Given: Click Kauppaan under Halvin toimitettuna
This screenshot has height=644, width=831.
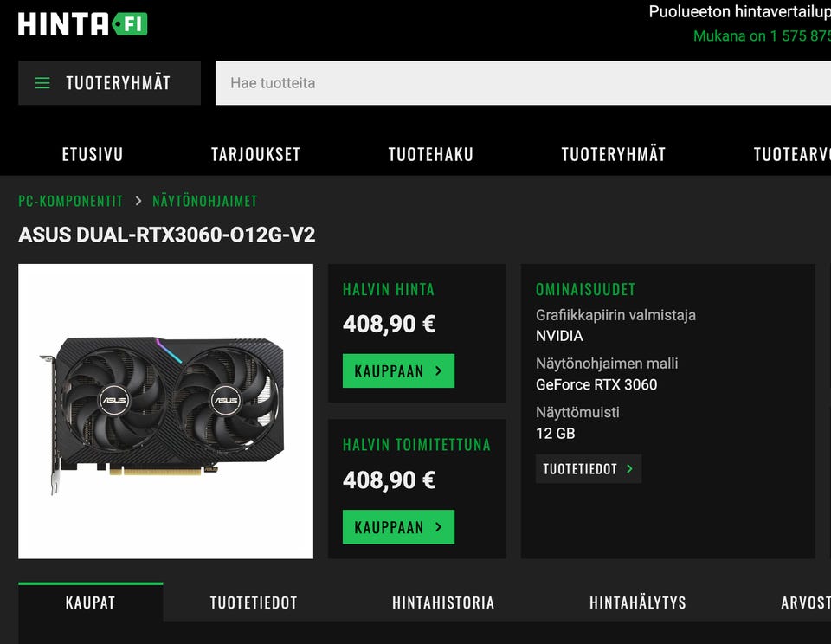Looking at the screenshot, I should coord(398,527).
